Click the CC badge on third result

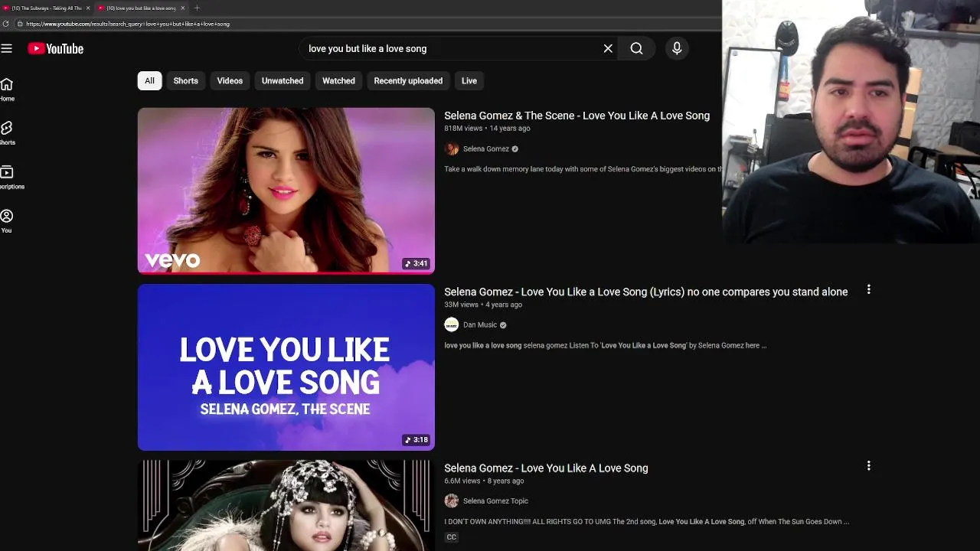pyautogui.click(x=452, y=537)
